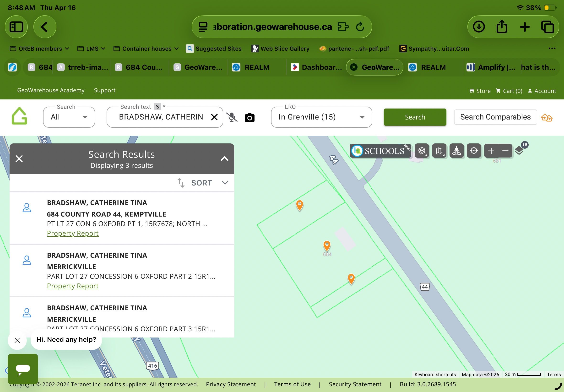564x392 pixels.
Task: Toggle the muted microphone voice search
Action: tap(232, 117)
